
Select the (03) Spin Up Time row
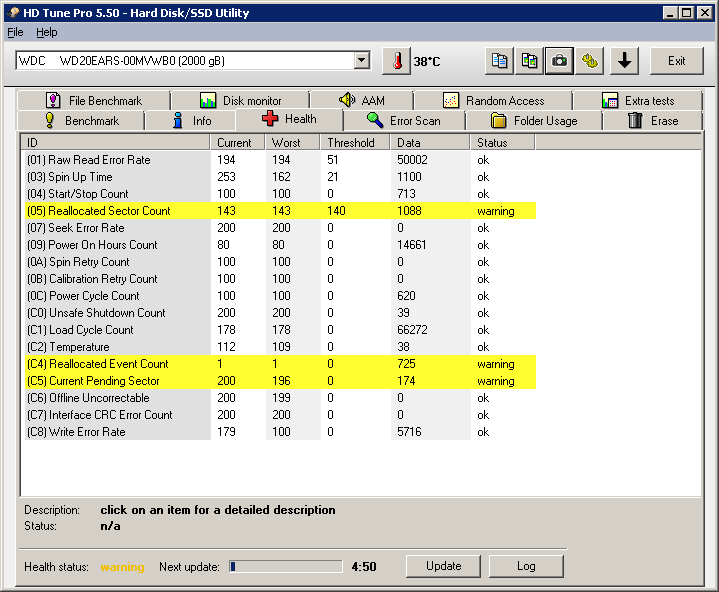pos(280,177)
